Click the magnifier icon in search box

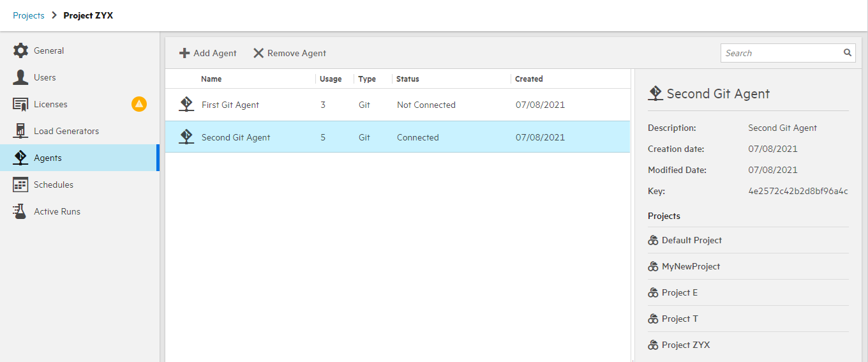pyautogui.click(x=848, y=53)
